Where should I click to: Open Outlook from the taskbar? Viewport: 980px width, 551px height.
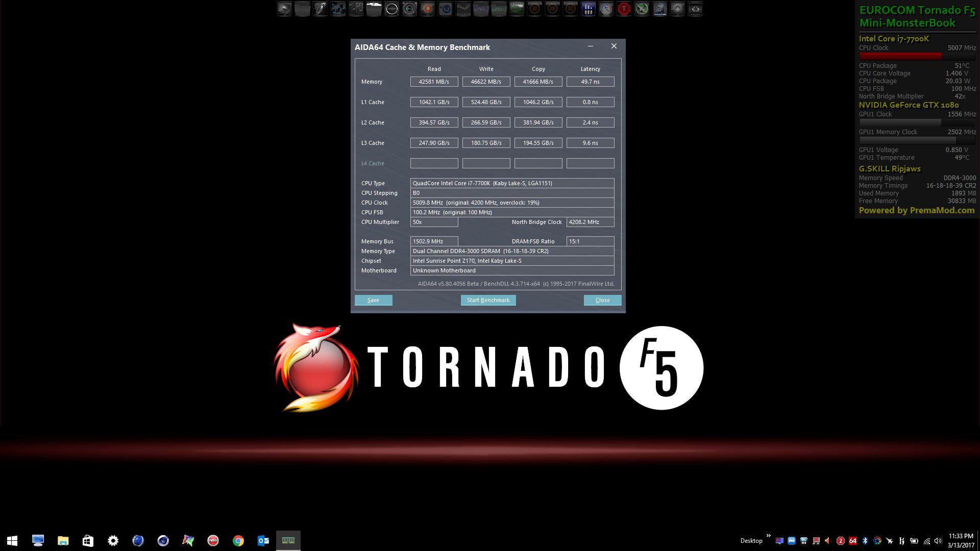pyautogui.click(x=263, y=540)
